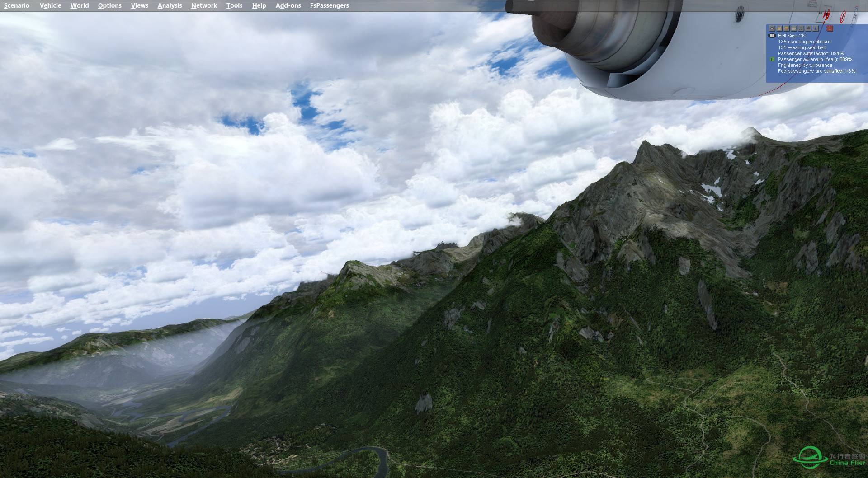868x478 pixels.
Task: Click the seat belt icon button
Action: click(772, 28)
